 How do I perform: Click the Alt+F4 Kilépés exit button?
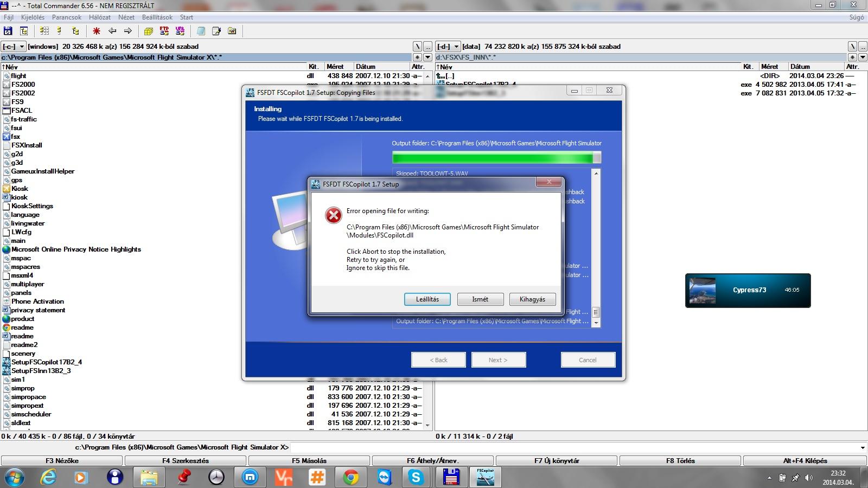coord(805,461)
